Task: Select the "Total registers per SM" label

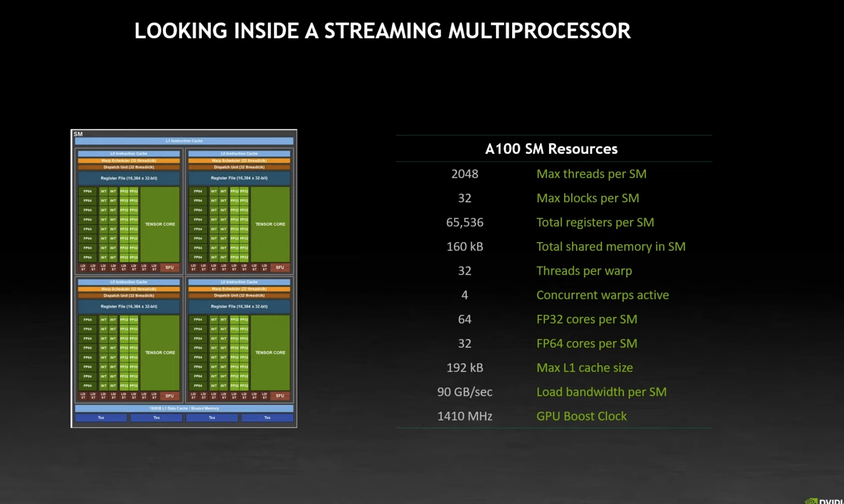Action: 595,222
